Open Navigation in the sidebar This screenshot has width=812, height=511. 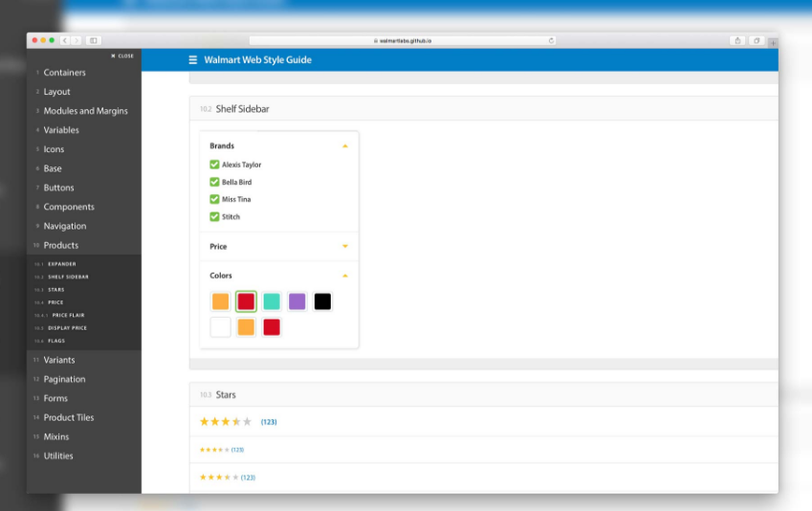[x=65, y=226]
